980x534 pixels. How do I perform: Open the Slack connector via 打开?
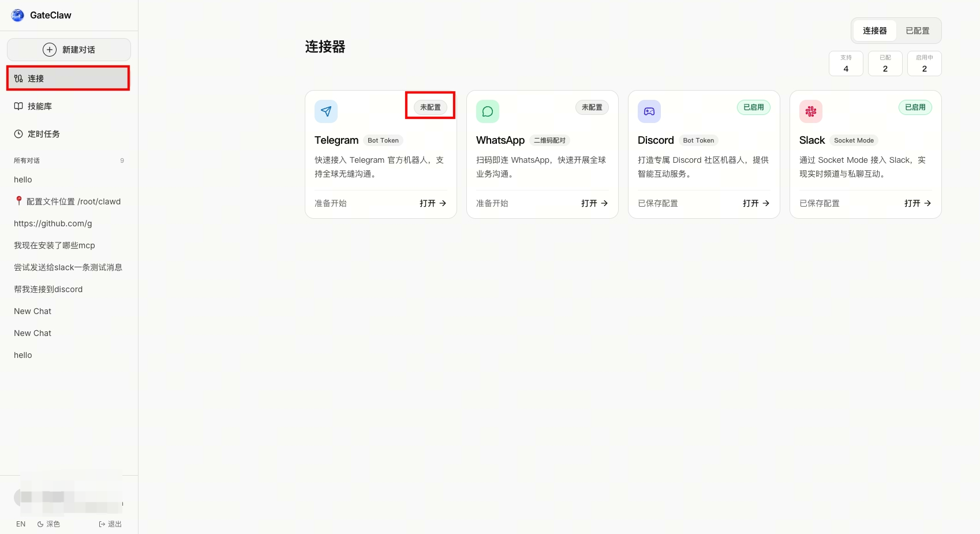click(x=918, y=203)
